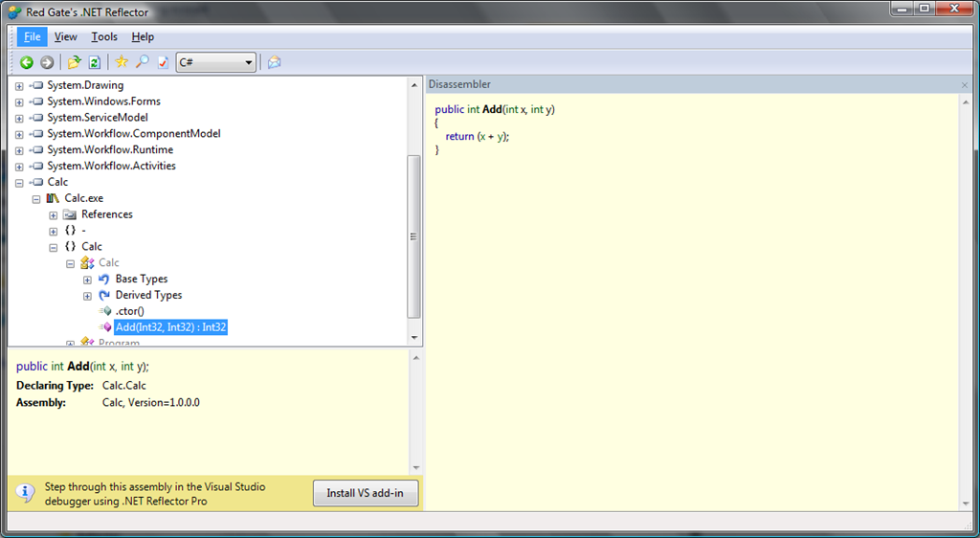The image size is (980, 538).
Task: Open Search with the magnifier icon
Action: click(x=143, y=62)
